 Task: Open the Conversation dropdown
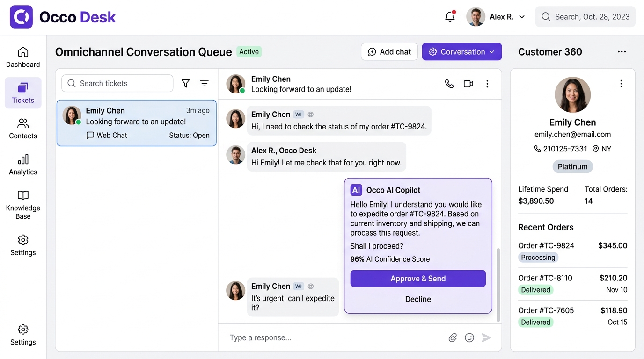(462, 52)
